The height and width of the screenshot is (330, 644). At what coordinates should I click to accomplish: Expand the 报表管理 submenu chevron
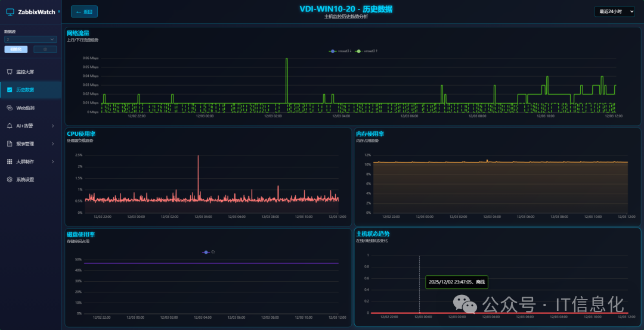(53, 144)
